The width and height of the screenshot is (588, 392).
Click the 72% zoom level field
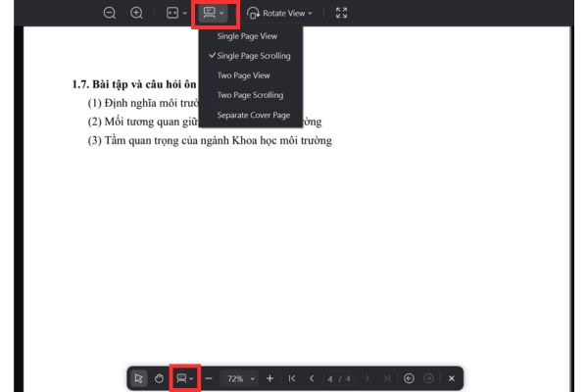235,378
